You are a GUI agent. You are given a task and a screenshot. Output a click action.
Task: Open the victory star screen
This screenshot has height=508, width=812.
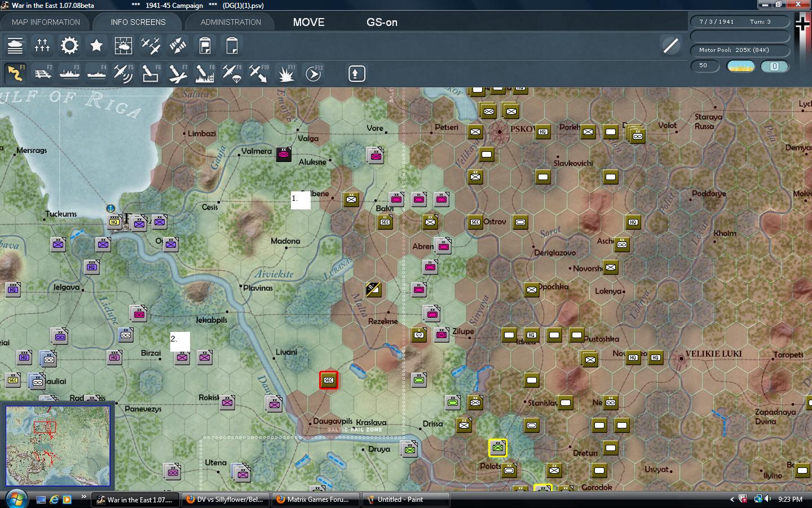pyautogui.click(x=96, y=46)
